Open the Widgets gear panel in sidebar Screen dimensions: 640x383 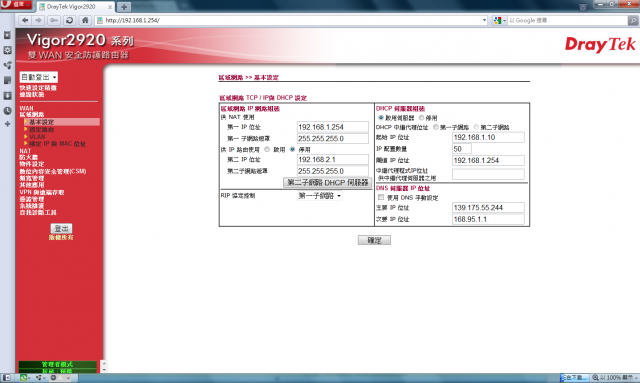tap(7, 50)
